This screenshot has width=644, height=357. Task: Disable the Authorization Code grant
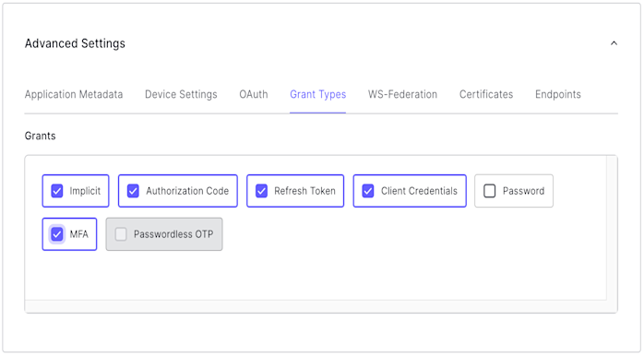pyautogui.click(x=133, y=191)
